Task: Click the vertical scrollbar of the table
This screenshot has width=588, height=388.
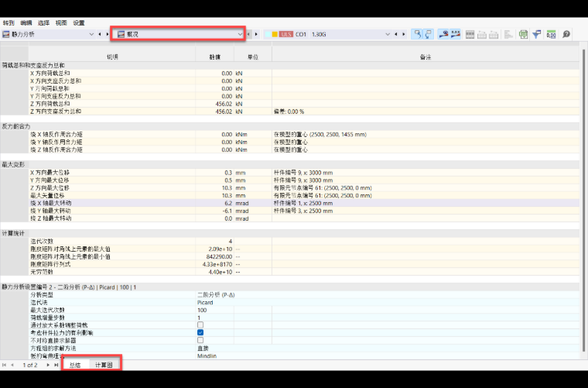Action: pyautogui.click(x=583, y=199)
